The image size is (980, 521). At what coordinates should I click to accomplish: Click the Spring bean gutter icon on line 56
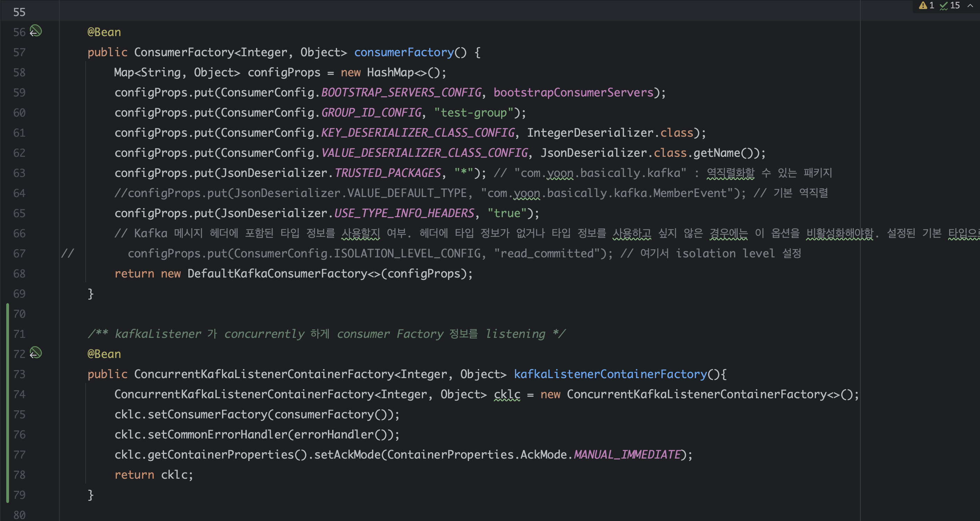coord(36,31)
